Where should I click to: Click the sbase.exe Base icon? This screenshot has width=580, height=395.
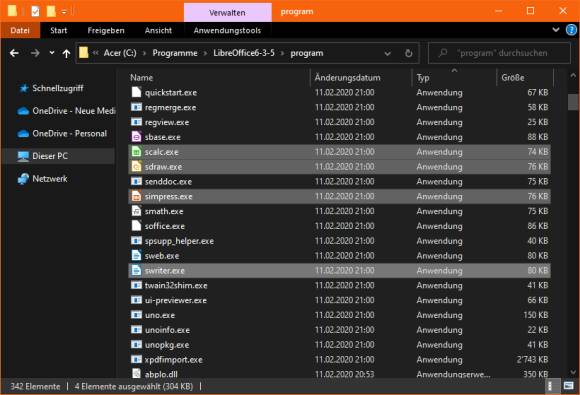[x=136, y=137]
